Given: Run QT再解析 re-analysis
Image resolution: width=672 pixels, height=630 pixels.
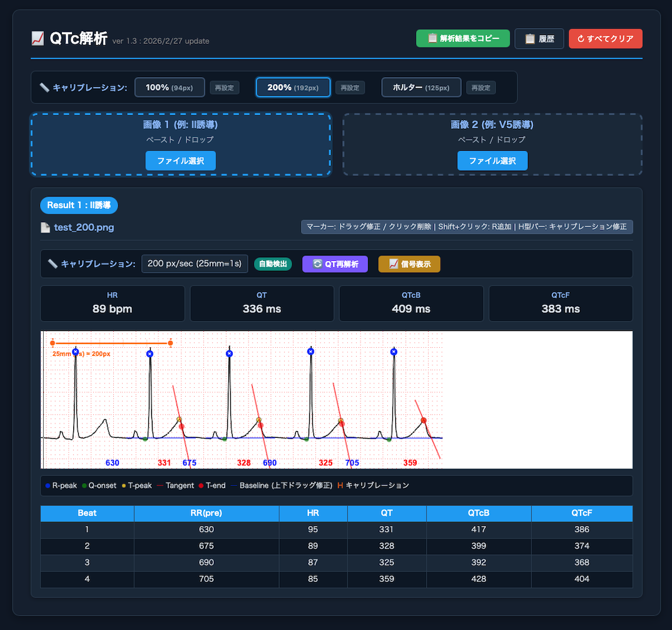Looking at the screenshot, I should click(x=335, y=264).
